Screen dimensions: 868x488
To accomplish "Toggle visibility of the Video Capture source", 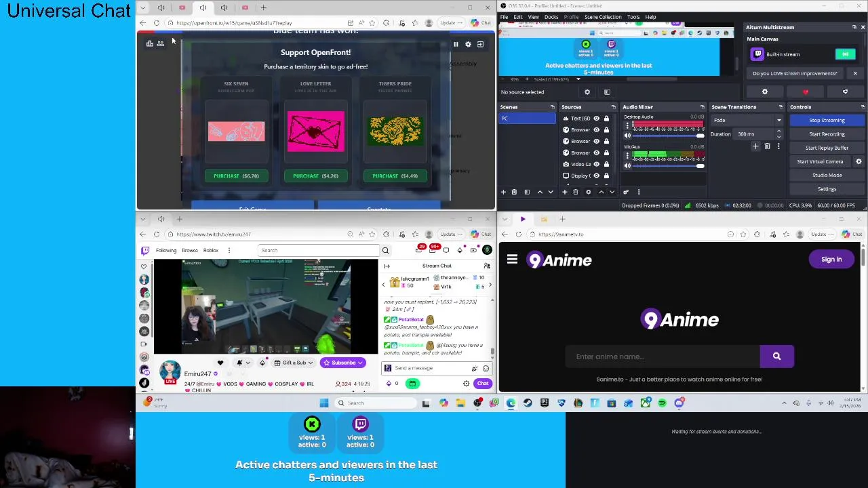I will [597, 164].
